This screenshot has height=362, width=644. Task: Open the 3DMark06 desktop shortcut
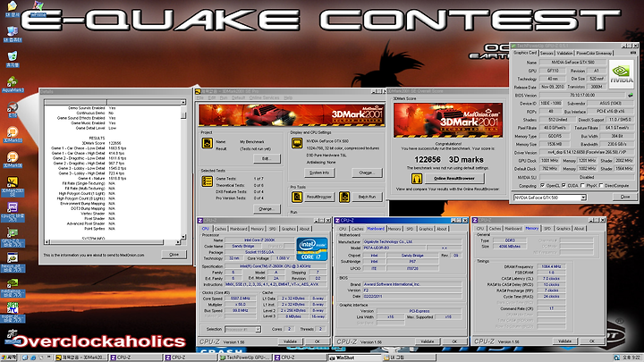pos(13,160)
